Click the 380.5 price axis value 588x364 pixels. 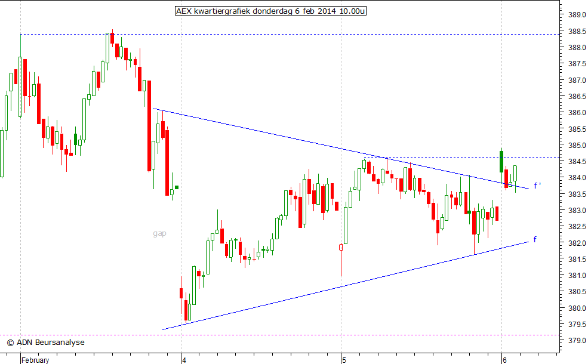pyautogui.click(x=577, y=292)
